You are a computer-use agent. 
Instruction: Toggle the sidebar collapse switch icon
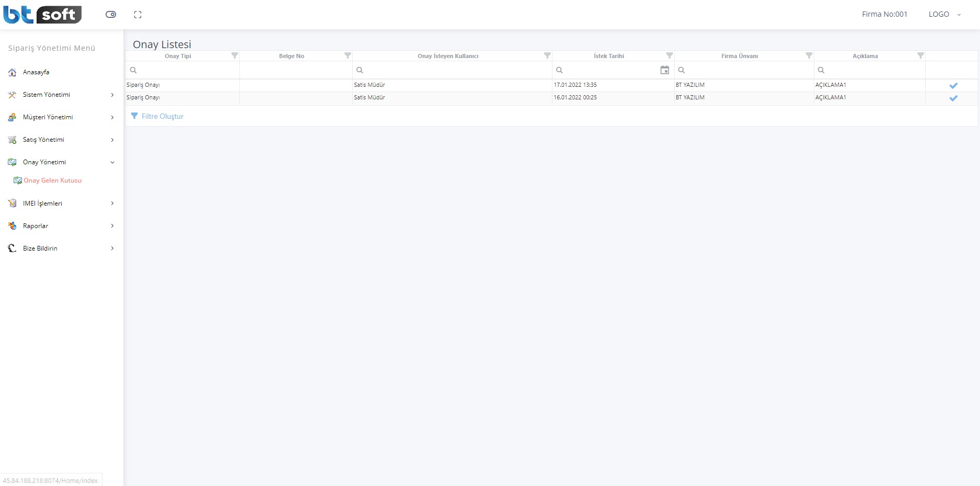point(111,15)
